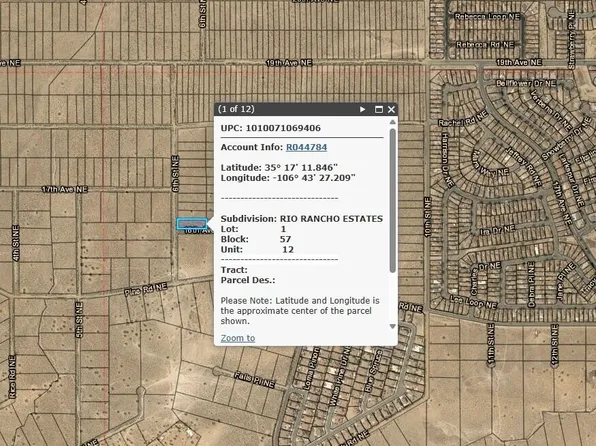Click the Rachel Rd NE map label
This screenshot has width=596, height=446.
(x=463, y=119)
